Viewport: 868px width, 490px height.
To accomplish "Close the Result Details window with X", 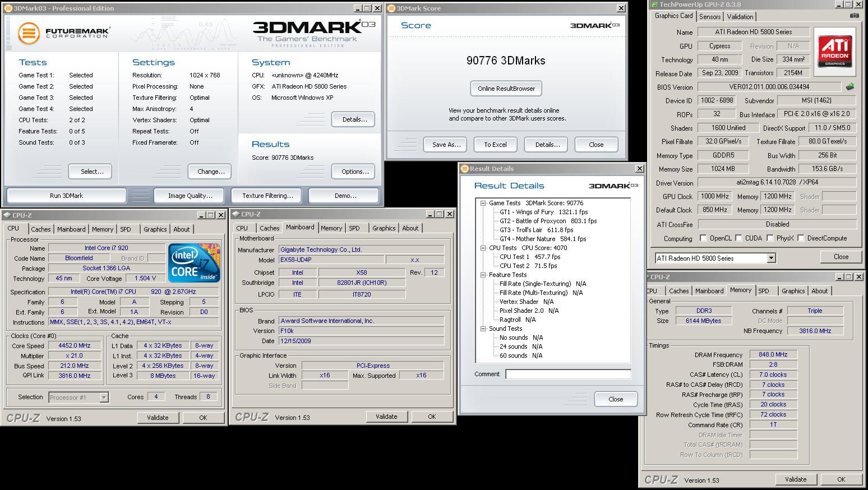I will click(x=639, y=169).
